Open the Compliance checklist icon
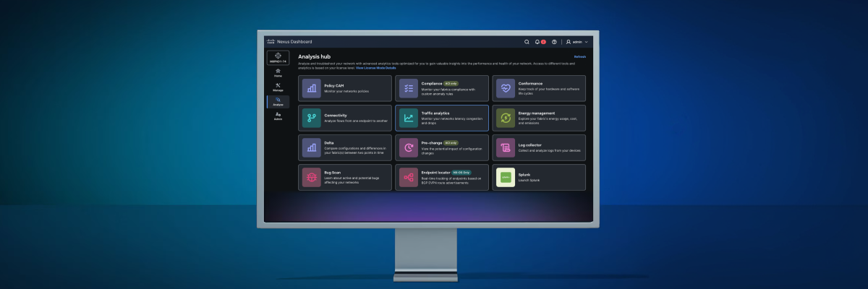 point(409,88)
